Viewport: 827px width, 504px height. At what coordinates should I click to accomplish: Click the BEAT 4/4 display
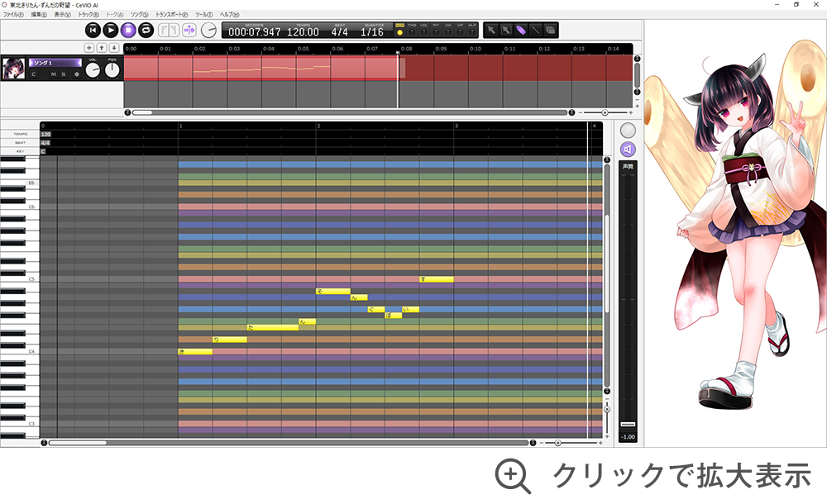click(340, 32)
